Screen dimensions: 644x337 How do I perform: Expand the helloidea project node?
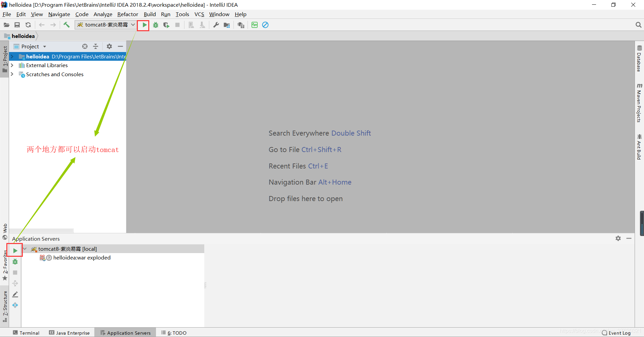12,56
